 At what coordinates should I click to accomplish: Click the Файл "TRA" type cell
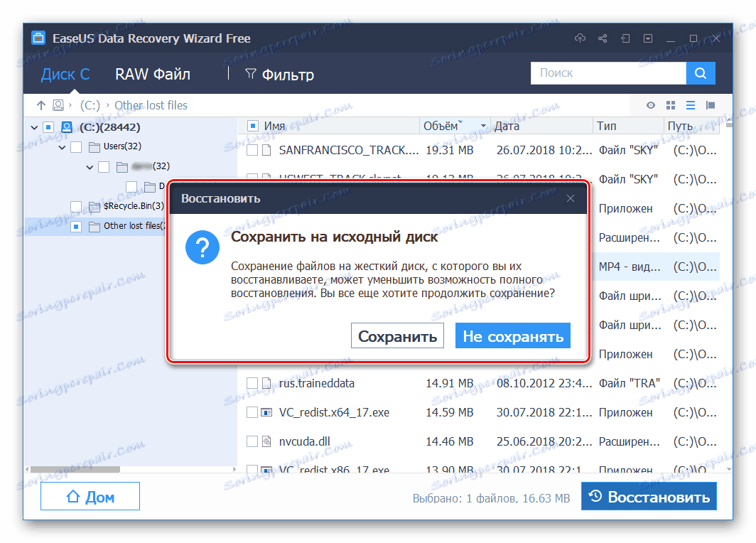[630, 383]
